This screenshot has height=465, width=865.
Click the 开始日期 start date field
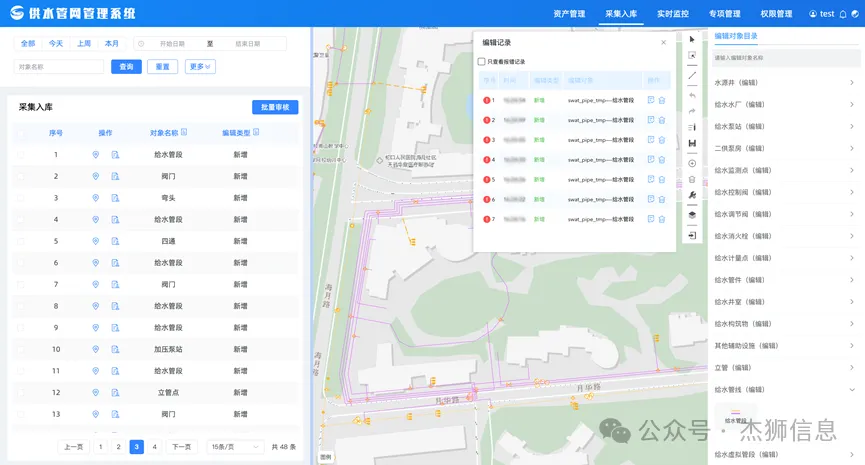172,44
